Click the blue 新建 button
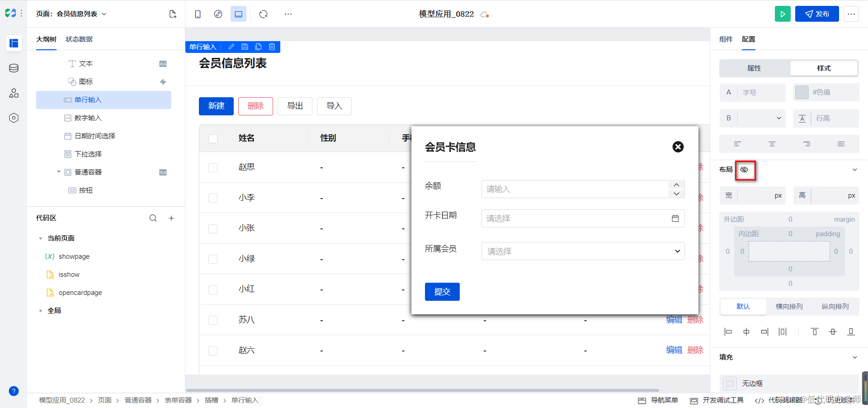The width and height of the screenshot is (868, 408). [x=216, y=106]
